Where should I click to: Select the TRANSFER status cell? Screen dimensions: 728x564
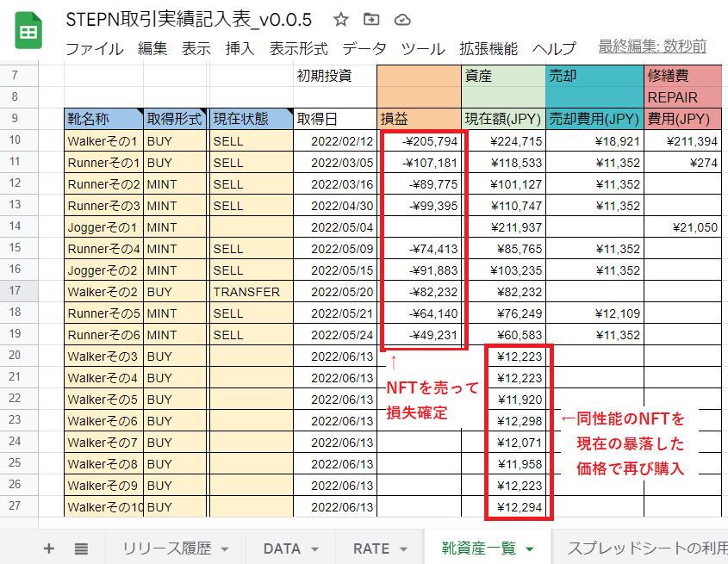click(x=252, y=292)
